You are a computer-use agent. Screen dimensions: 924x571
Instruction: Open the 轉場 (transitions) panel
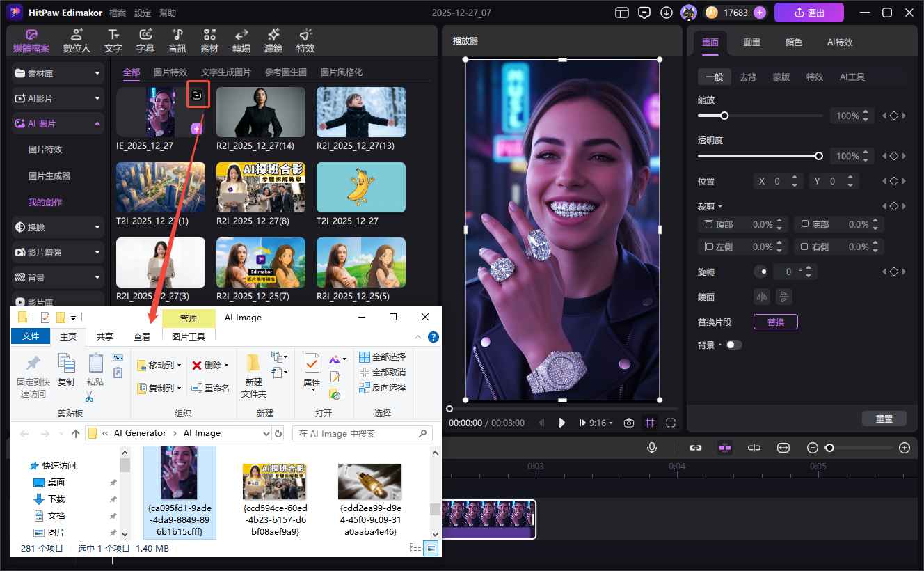point(240,40)
